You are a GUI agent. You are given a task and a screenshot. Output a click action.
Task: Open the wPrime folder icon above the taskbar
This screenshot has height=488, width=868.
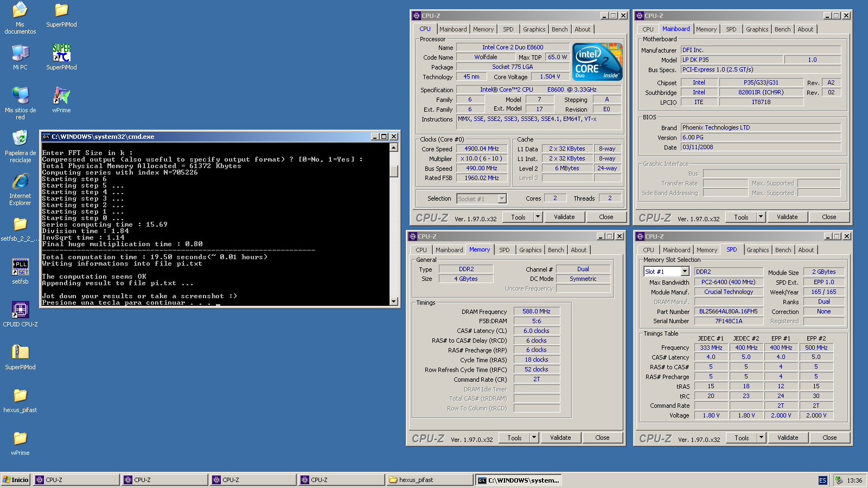coord(20,438)
